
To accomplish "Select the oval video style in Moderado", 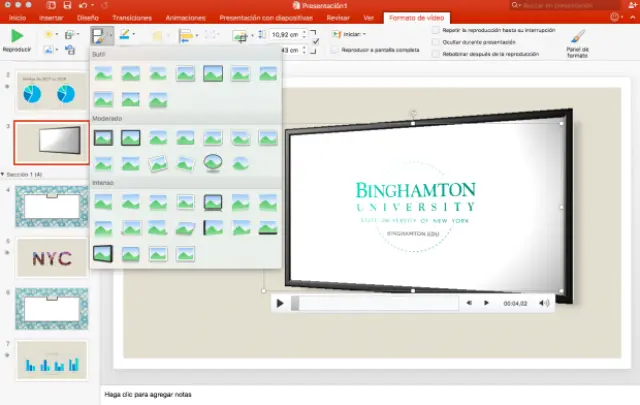I will [212, 162].
